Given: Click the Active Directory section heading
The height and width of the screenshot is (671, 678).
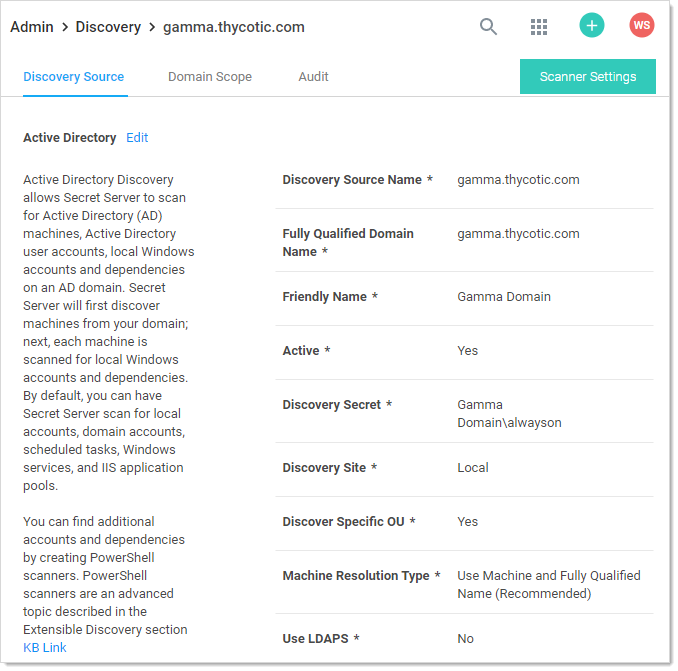Looking at the screenshot, I should 69,138.
